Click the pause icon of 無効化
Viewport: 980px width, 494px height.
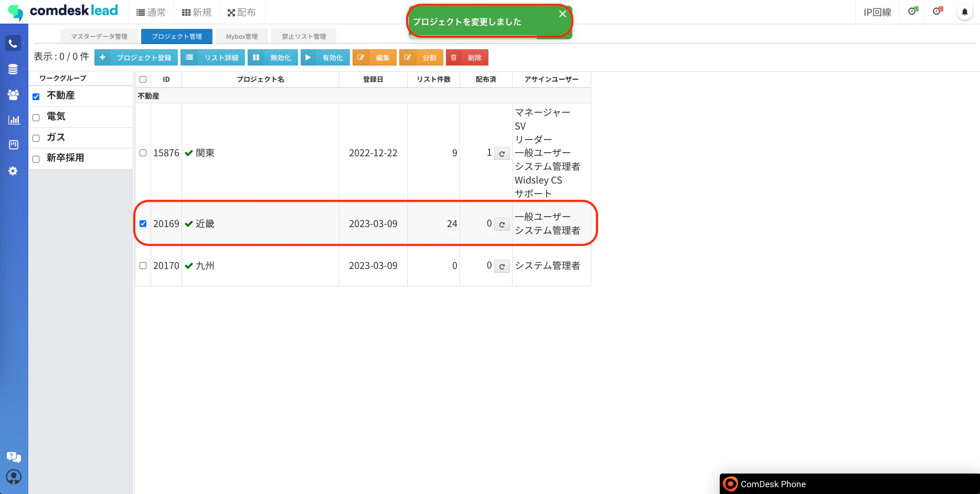(x=256, y=58)
